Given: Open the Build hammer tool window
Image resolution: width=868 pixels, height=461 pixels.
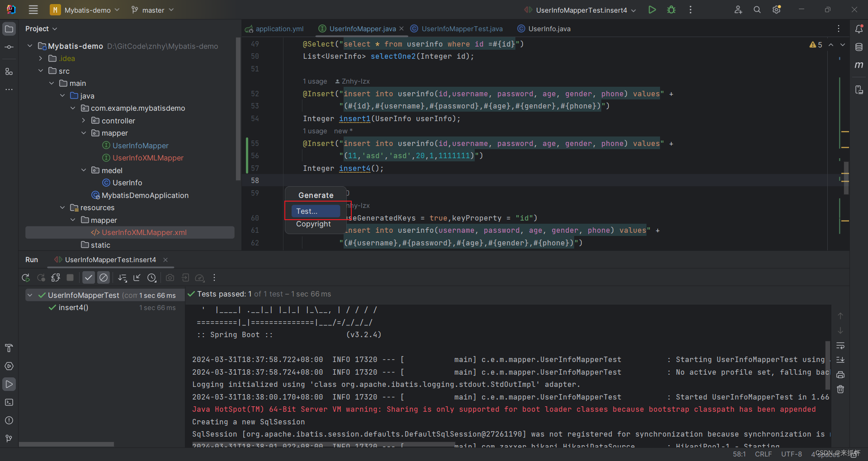Looking at the screenshot, I should (9, 348).
